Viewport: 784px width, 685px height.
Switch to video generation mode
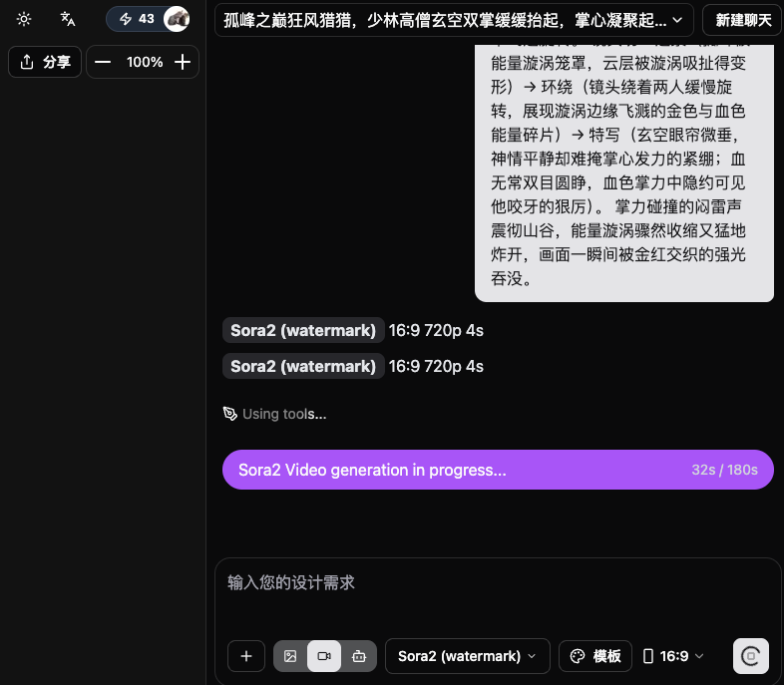(x=324, y=656)
